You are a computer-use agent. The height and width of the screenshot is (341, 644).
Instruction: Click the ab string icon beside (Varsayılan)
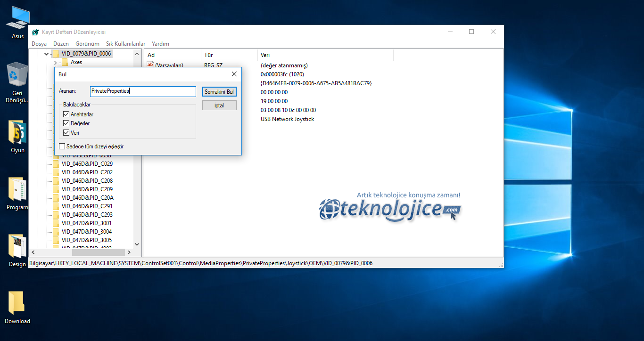150,65
